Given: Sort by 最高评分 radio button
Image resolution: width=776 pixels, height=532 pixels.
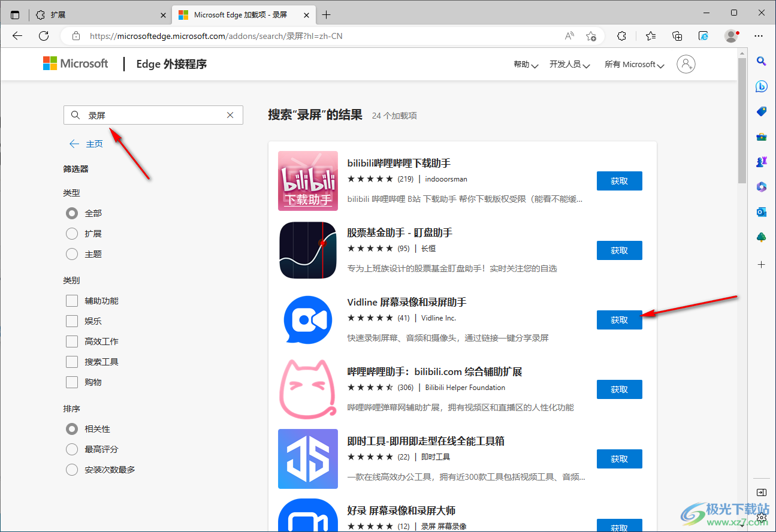Looking at the screenshot, I should point(72,449).
